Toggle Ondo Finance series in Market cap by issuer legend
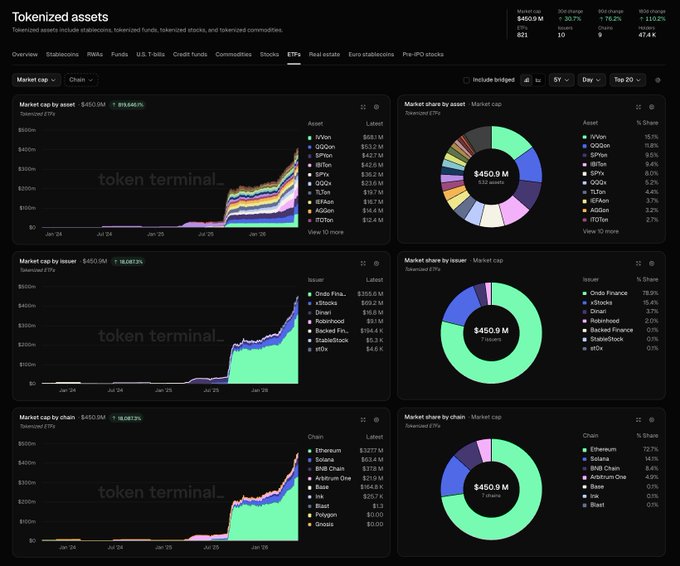 click(345, 294)
